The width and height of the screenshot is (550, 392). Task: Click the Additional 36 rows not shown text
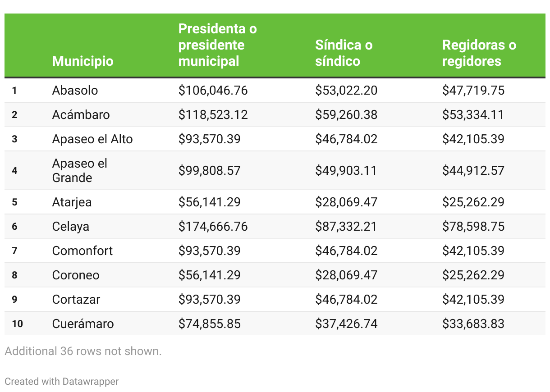pyautogui.click(x=83, y=351)
